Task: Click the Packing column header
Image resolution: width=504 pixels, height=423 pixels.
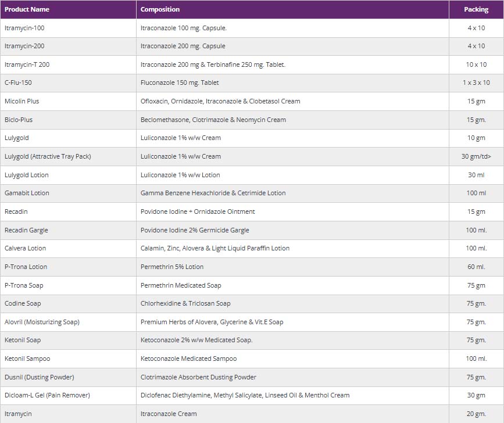Action: click(476, 9)
